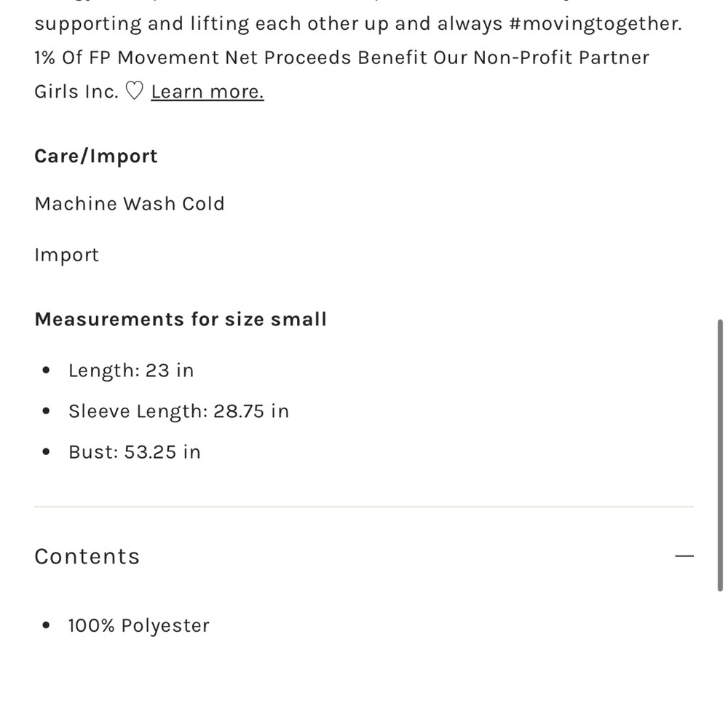Select the "Measurements for size small" heading

click(181, 320)
